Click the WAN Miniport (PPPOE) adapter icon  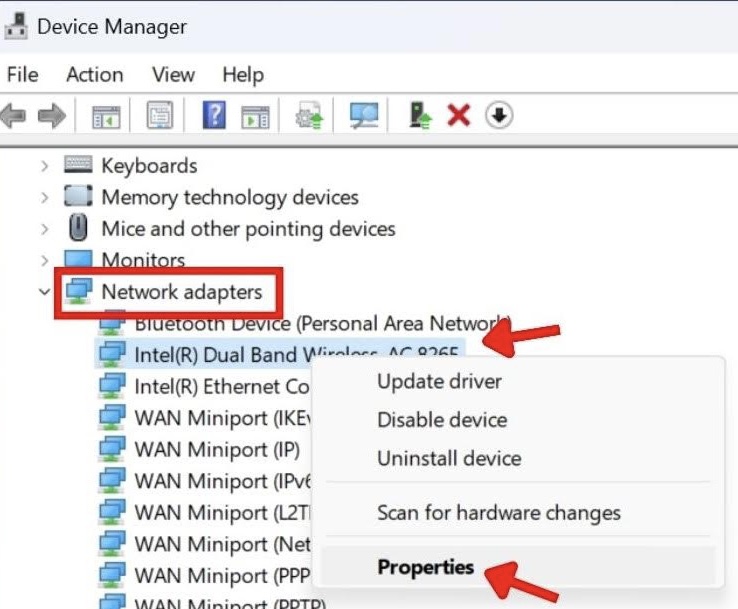click(112, 575)
